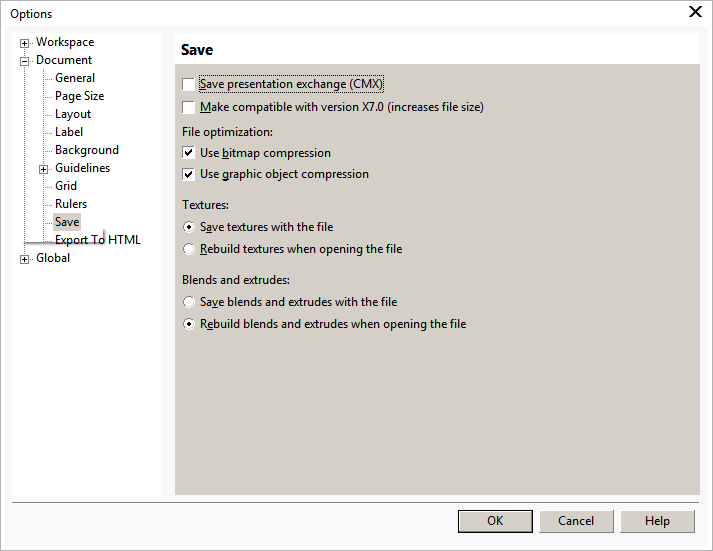The image size is (713, 551).
Task: Expand the Global tree node
Action: click(x=25, y=259)
